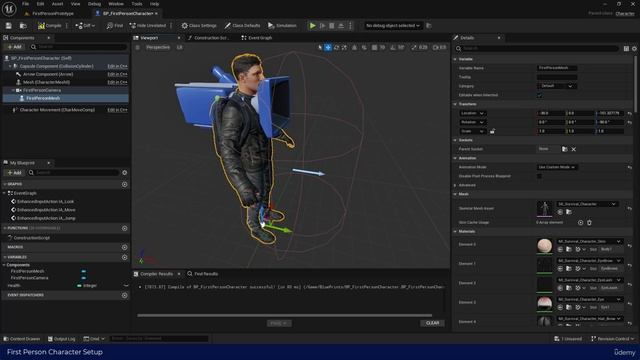The image size is (640, 360).
Task: Switch to FirstPersonPrototype level tab
Action: click(49, 13)
